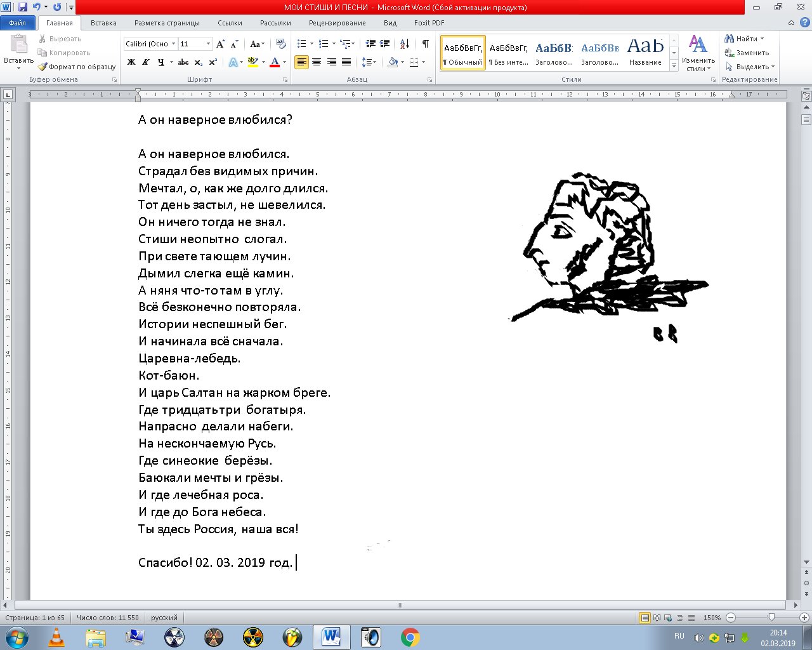Justify the paragraph text
The image size is (812, 650).
coord(346,62)
